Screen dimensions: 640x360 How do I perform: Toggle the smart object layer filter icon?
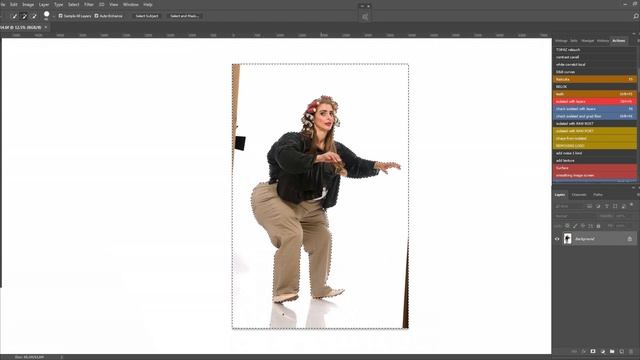(624, 206)
